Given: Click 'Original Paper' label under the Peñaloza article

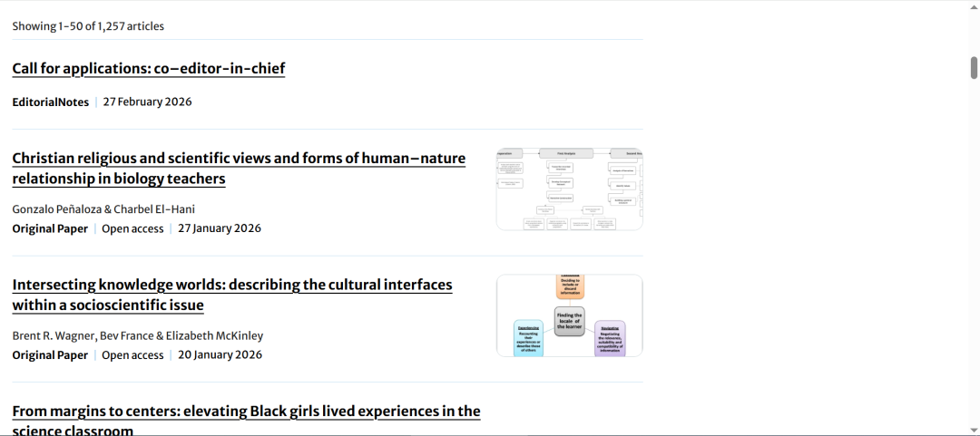Looking at the screenshot, I should coord(50,228).
